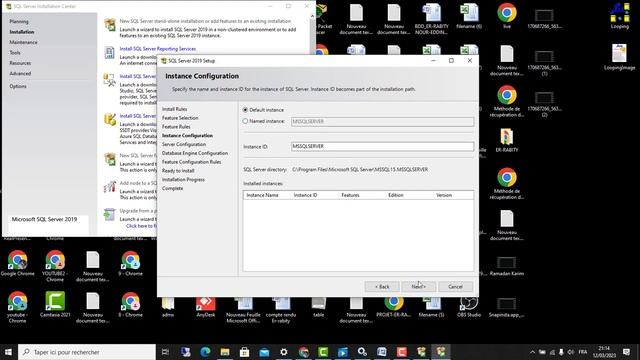Screen dimensions: 640x360
Task: Select Installation Progress step
Action: [x=183, y=180]
